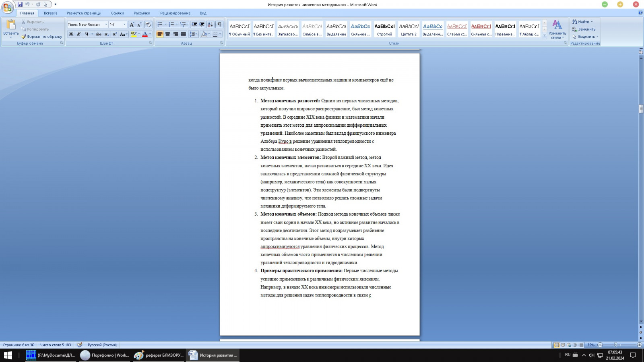Align text left

coord(160,34)
